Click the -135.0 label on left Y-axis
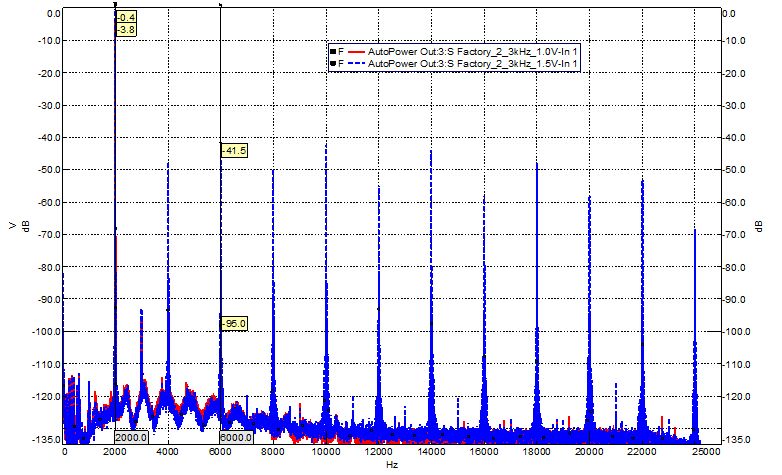 (48, 440)
